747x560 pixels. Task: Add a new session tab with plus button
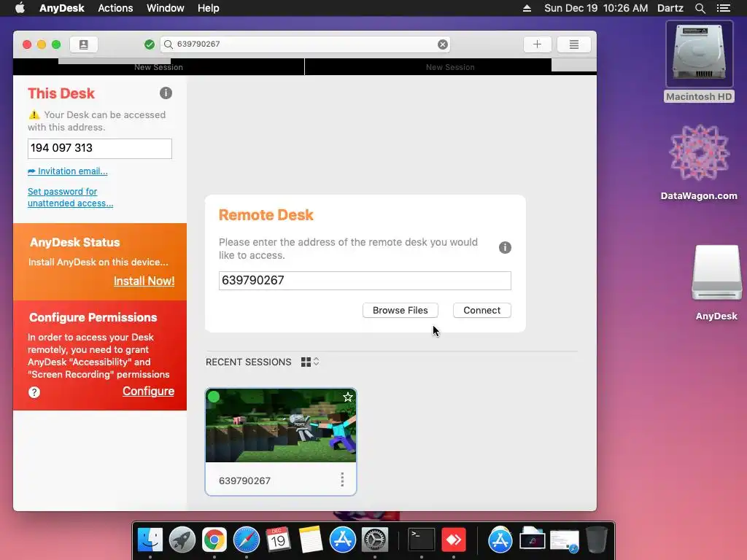(538, 44)
